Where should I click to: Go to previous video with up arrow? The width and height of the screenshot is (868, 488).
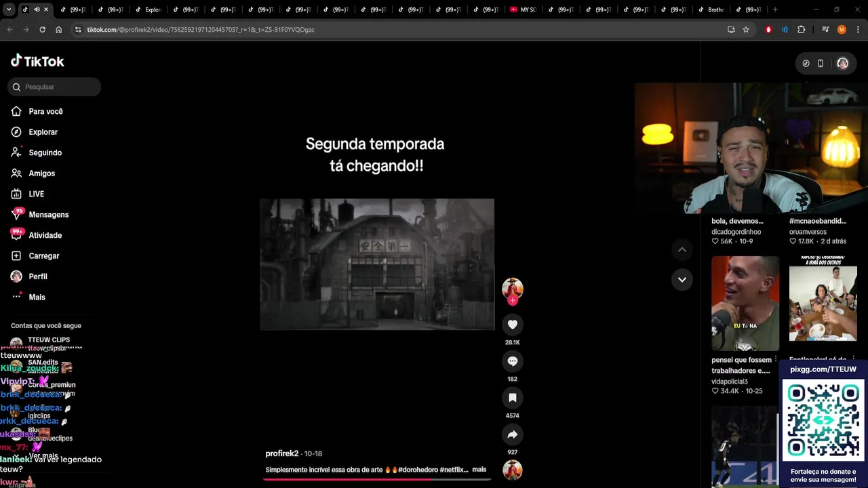pyautogui.click(x=682, y=249)
